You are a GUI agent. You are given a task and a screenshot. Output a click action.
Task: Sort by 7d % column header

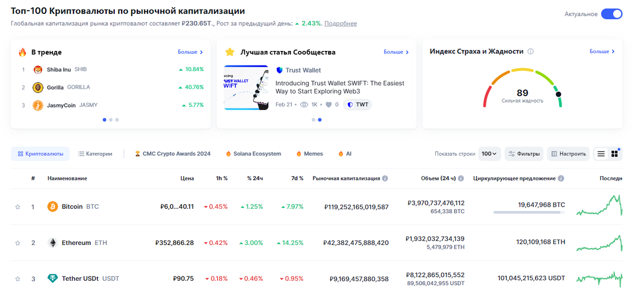pos(297,178)
